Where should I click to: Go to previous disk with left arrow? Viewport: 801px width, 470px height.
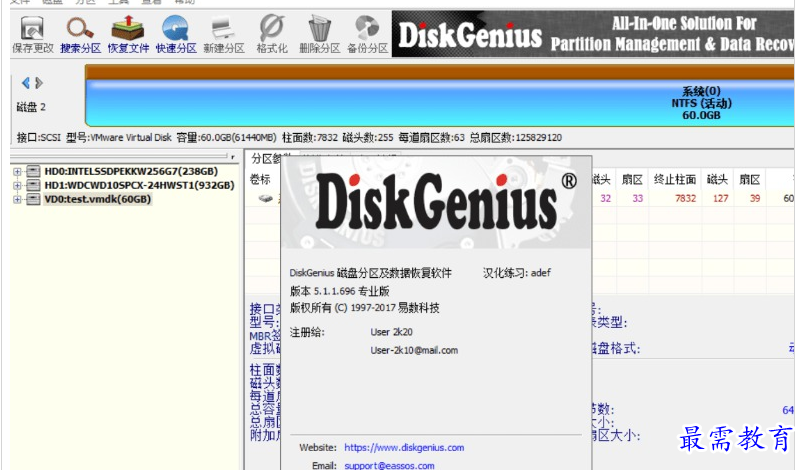(25, 83)
